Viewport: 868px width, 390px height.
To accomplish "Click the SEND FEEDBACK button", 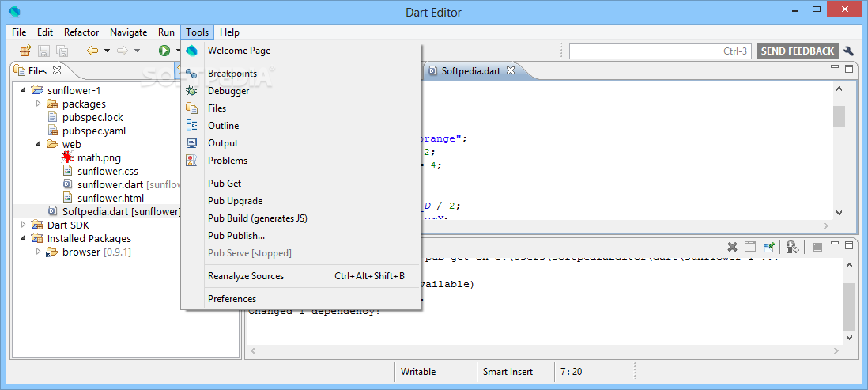I will 797,51.
